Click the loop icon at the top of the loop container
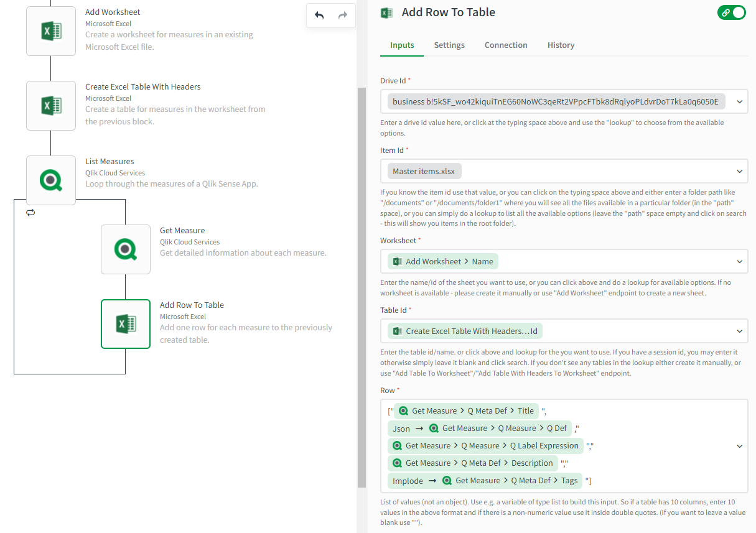 coord(30,213)
